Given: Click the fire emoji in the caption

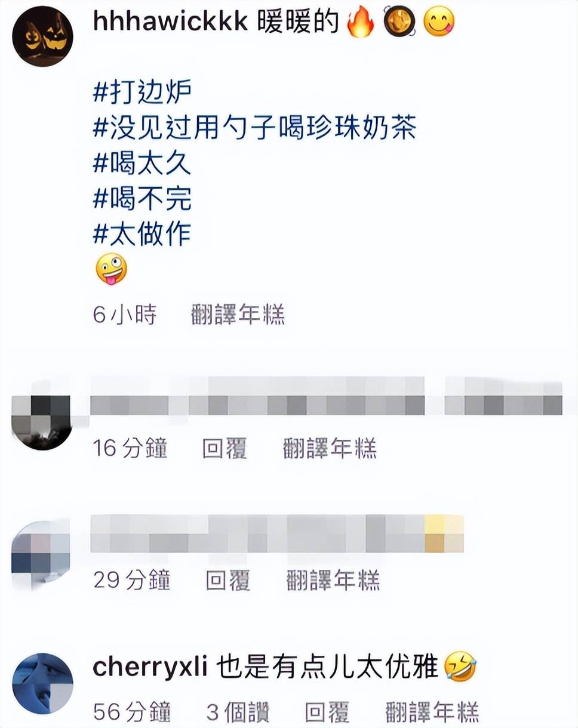Looking at the screenshot, I should click(361, 22).
